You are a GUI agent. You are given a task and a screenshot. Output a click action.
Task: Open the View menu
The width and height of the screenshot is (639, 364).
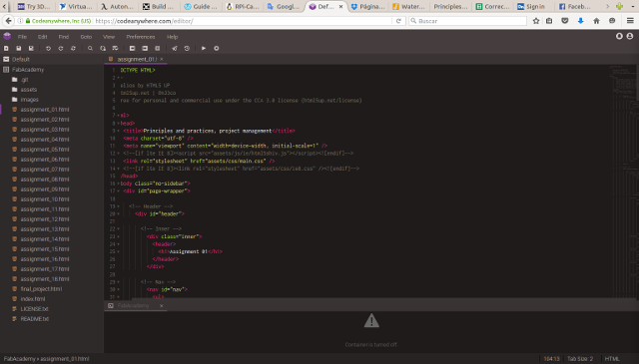coord(109,37)
